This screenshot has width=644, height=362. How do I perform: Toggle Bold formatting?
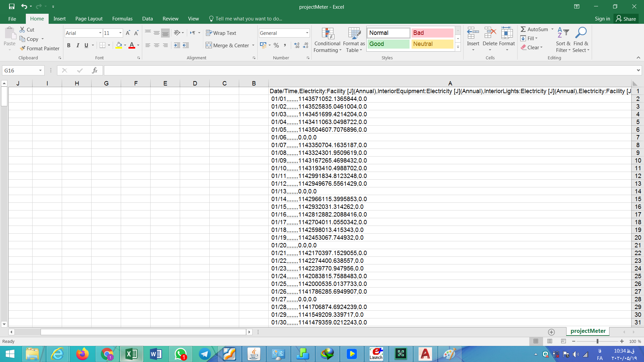tap(69, 45)
